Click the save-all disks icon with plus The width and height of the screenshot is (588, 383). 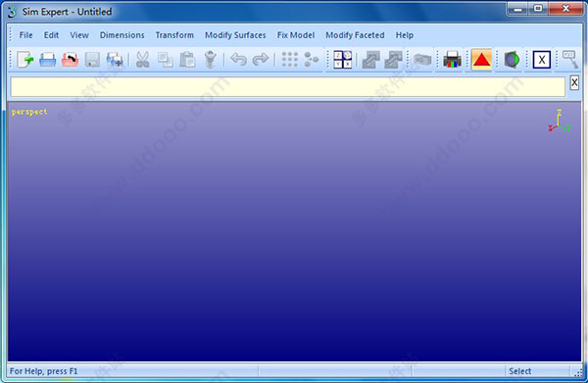tap(115, 60)
